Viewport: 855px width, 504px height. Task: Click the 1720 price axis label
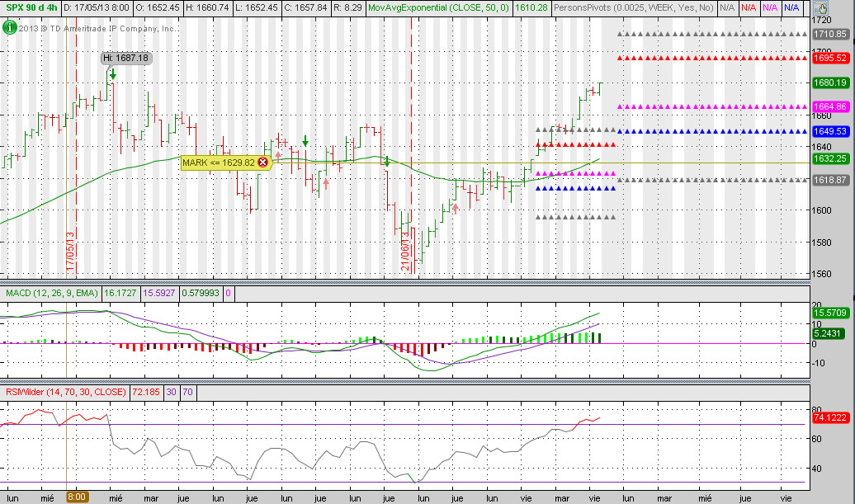(x=822, y=20)
